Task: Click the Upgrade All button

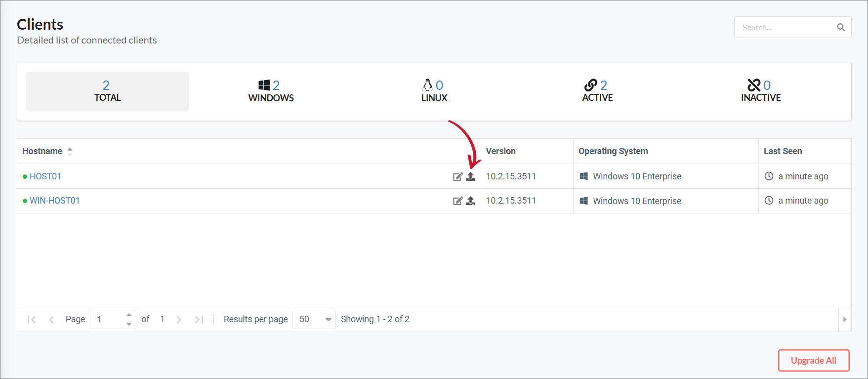Action: (x=814, y=360)
